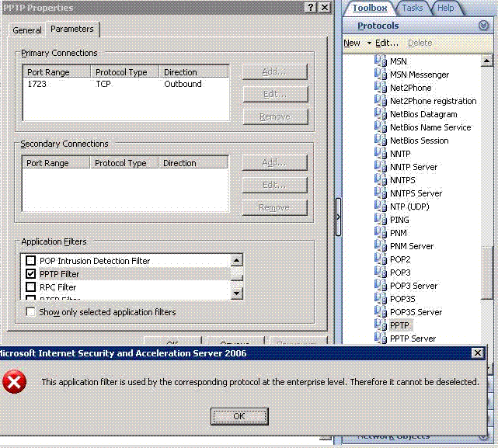Open the Tasks tab
Screen dimensions: 498x448
click(413, 8)
